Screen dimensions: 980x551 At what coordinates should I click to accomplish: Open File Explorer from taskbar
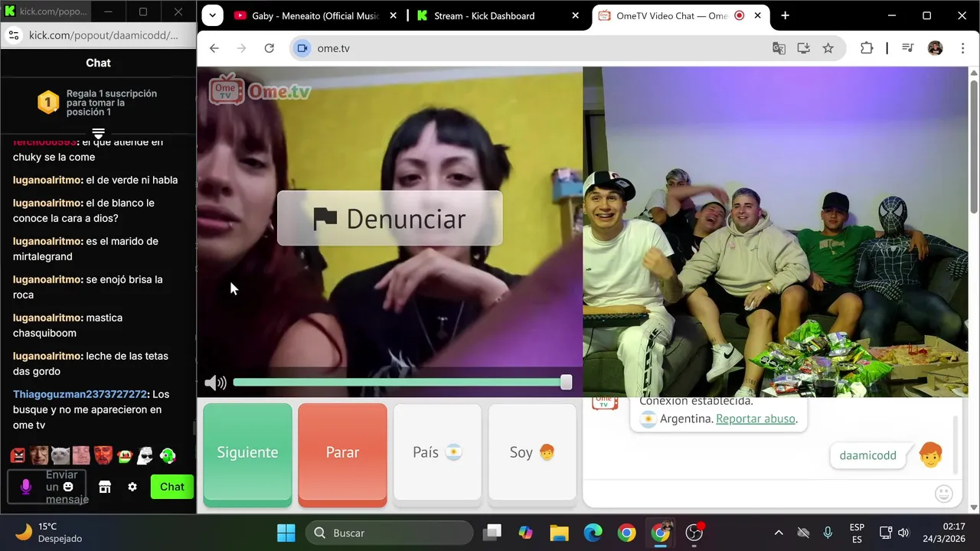[x=559, y=533]
